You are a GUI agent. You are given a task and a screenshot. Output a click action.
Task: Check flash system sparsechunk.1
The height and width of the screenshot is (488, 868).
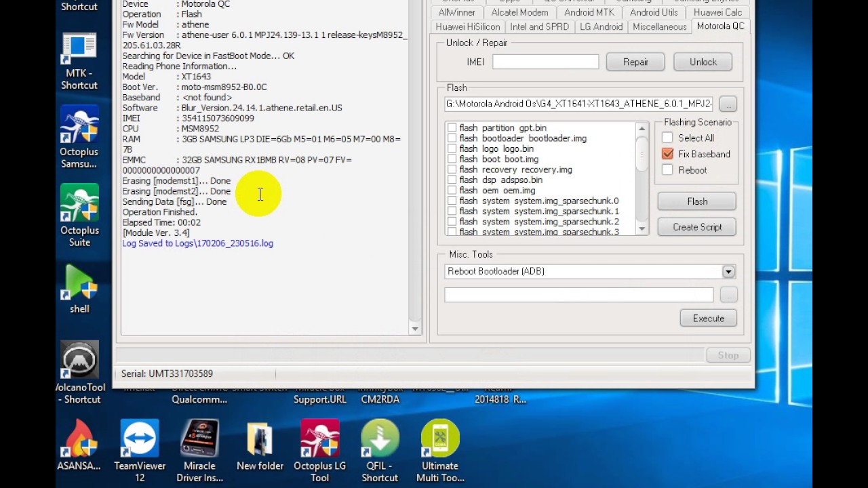coord(452,211)
